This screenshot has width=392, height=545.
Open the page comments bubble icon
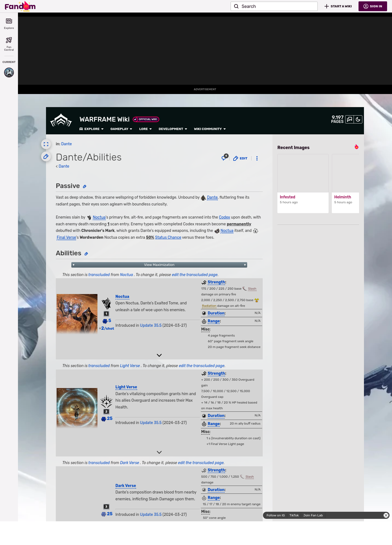225,158
